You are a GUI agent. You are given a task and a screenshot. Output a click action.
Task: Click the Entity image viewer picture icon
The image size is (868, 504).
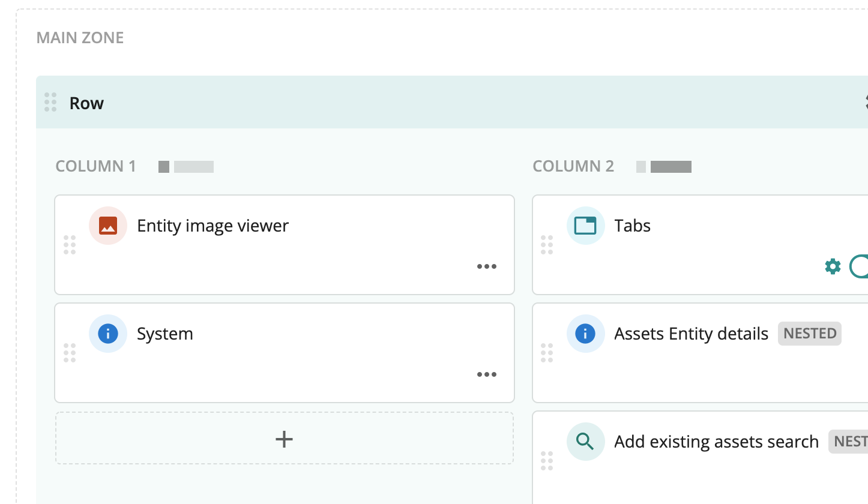pos(108,226)
